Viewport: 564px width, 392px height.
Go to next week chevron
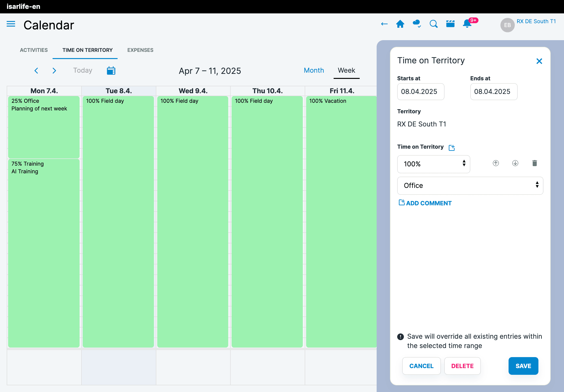54,71
